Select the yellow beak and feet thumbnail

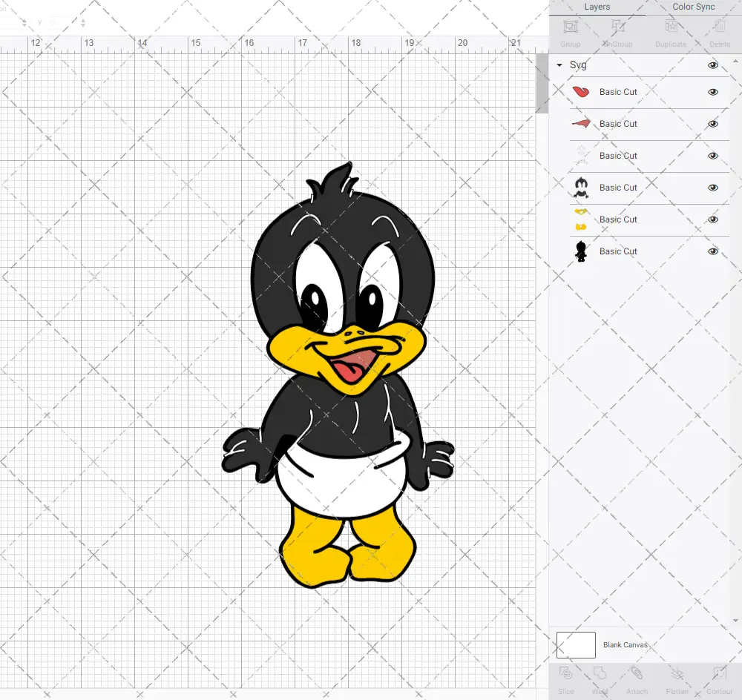581,219
